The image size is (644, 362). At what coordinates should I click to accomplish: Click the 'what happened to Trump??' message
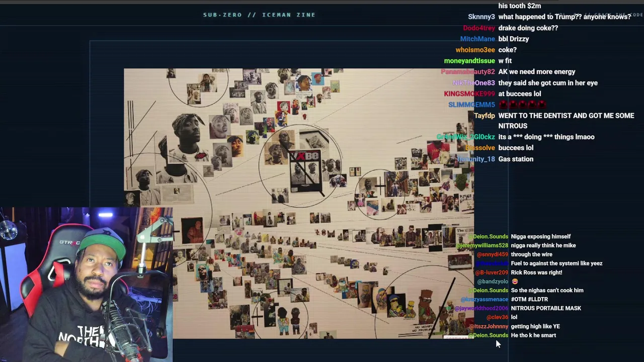[565, 17]
